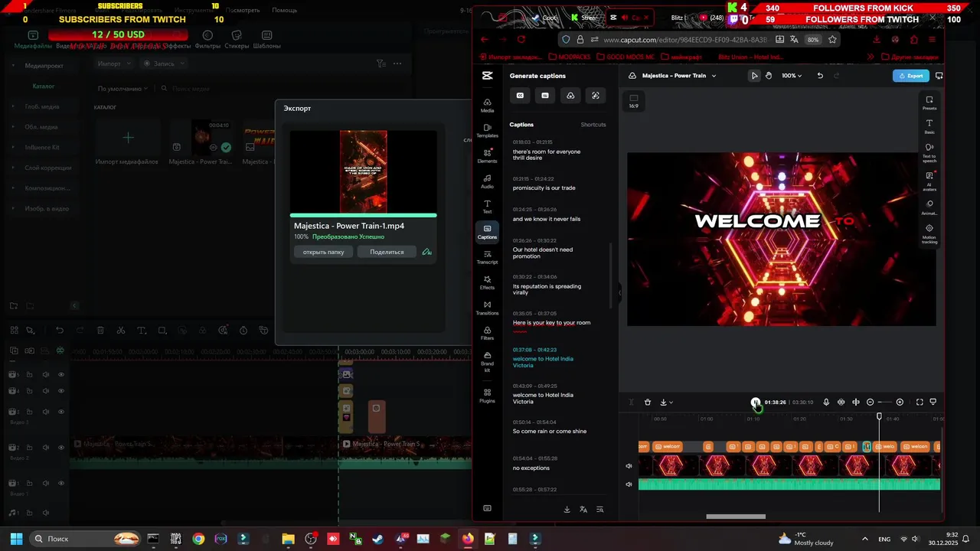Open Presets in right CapCut panel
The height and width of the screenshot is (551, 980).
(929, 103)
